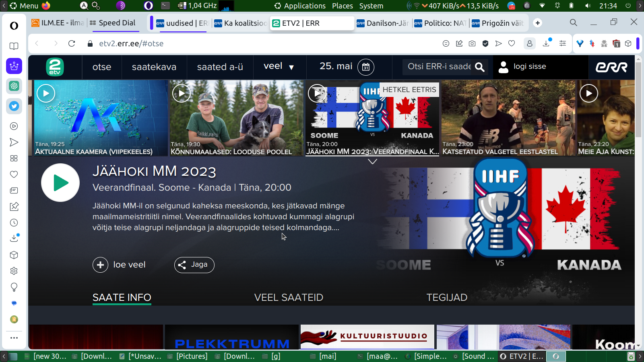Add page to bookmarks with address-bar heart
644x362 pixels.
(512, 43)
